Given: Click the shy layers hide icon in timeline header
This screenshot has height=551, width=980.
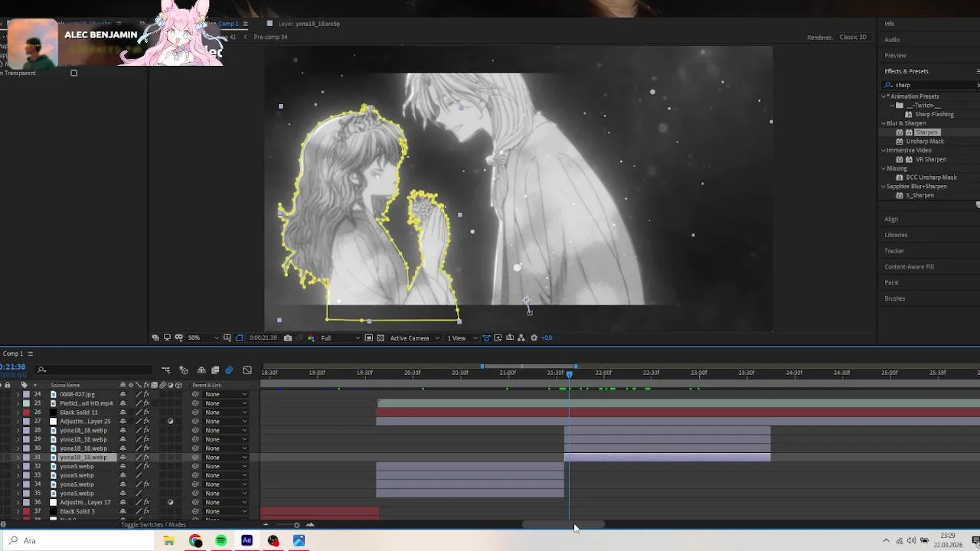Looking at the screenshot, I should 201,370.
